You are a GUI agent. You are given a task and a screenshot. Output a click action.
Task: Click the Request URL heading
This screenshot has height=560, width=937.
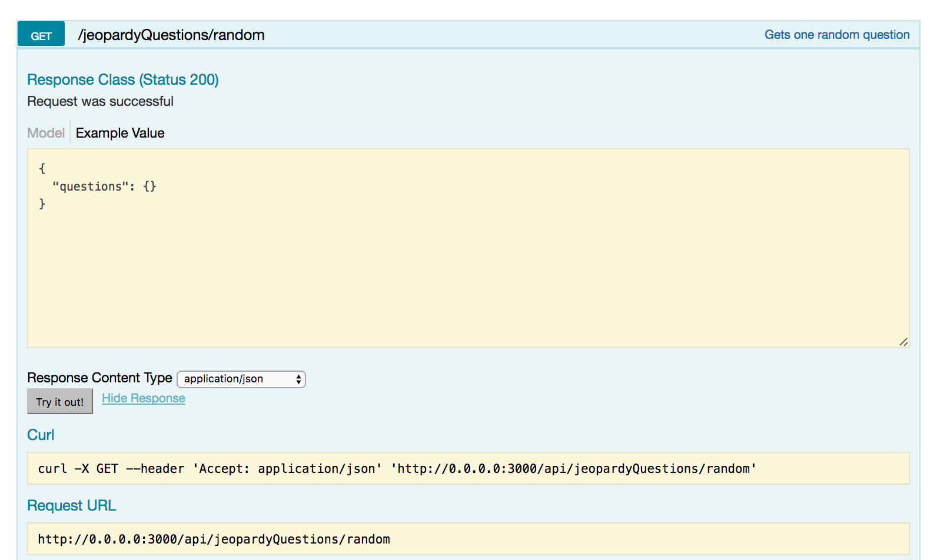tap(72, 505)
